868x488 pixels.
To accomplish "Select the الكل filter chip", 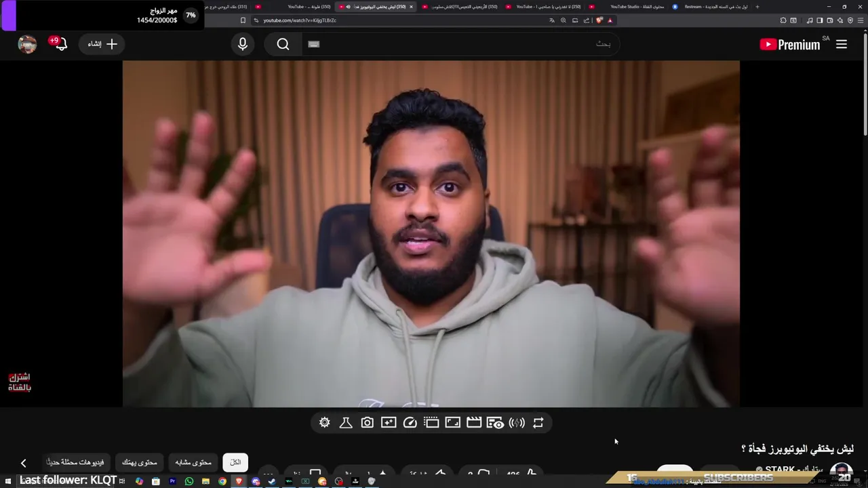I will (235, 462).
